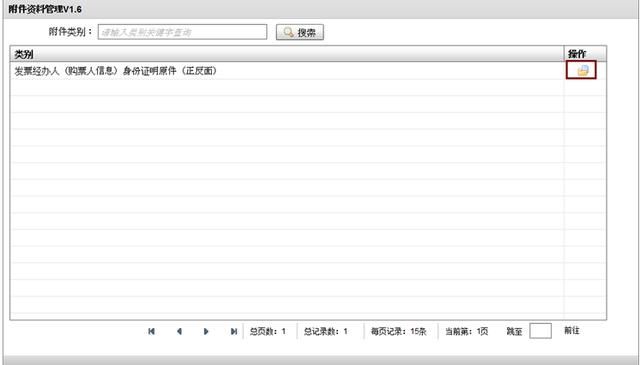Click the 当前第: 1页 text
This screenshot has height=365, width=640.
click(x=467, y=331)
